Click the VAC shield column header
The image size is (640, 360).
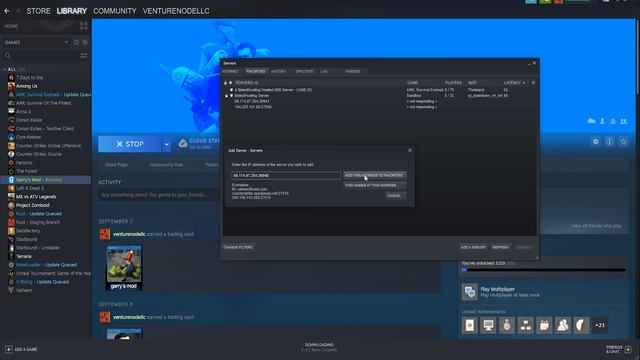[231, 82]
